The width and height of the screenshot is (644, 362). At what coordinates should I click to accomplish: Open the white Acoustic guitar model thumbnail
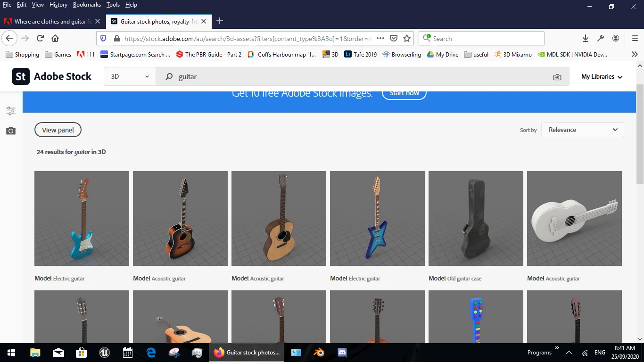point(574,218)
